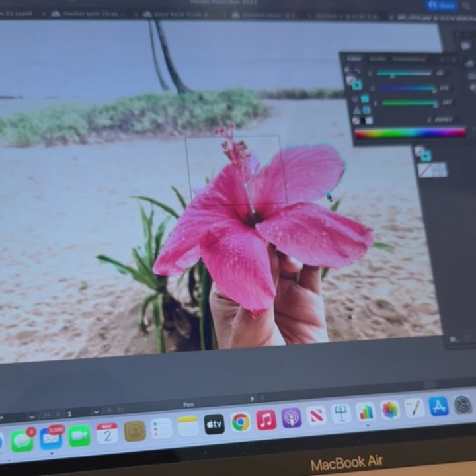Open Reminders from the Dock

[x=161, y=428]
